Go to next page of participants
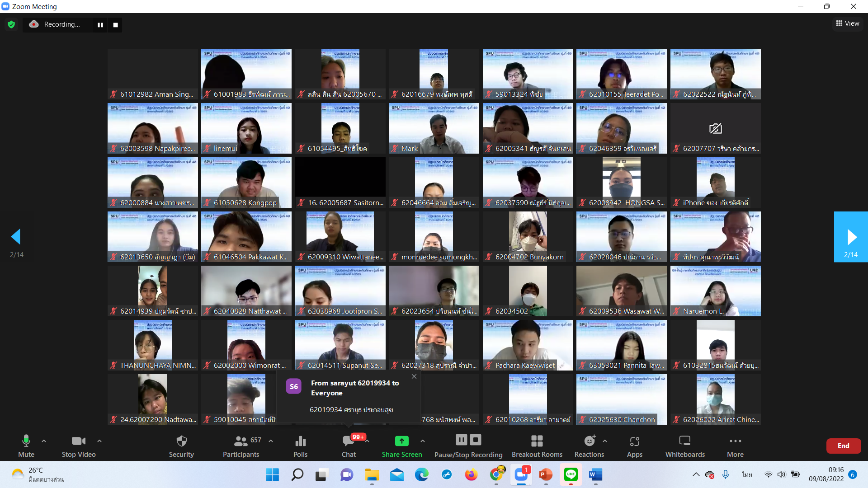Image resolution: width=868 pixels, height=488 pixels. [851, 237]
